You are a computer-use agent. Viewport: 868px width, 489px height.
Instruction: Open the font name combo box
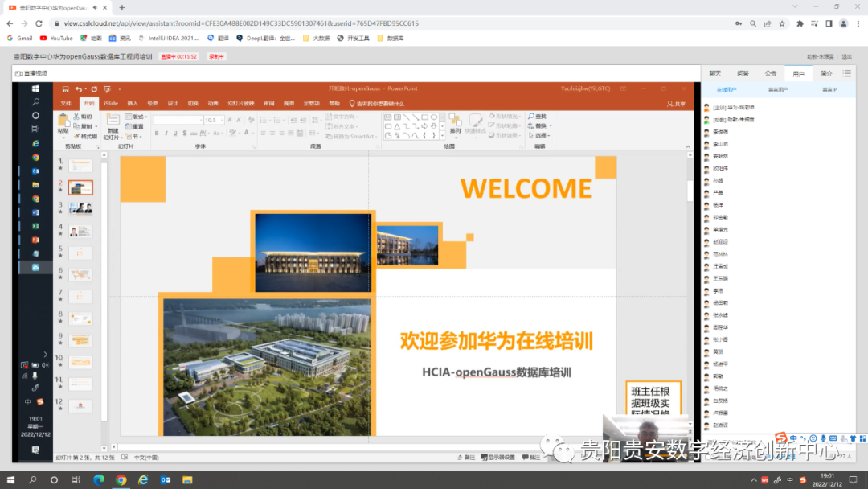(x=178, y=120)
